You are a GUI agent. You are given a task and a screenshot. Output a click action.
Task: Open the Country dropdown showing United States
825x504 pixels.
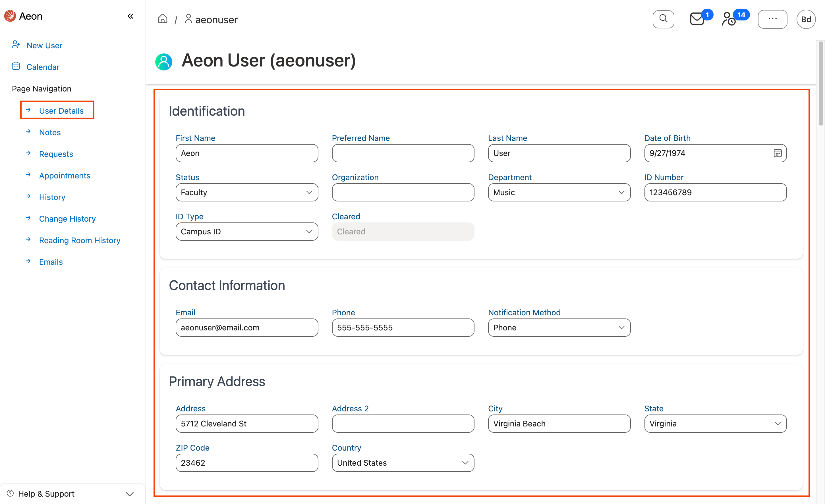pyautogui.click(x=403, y=463)
